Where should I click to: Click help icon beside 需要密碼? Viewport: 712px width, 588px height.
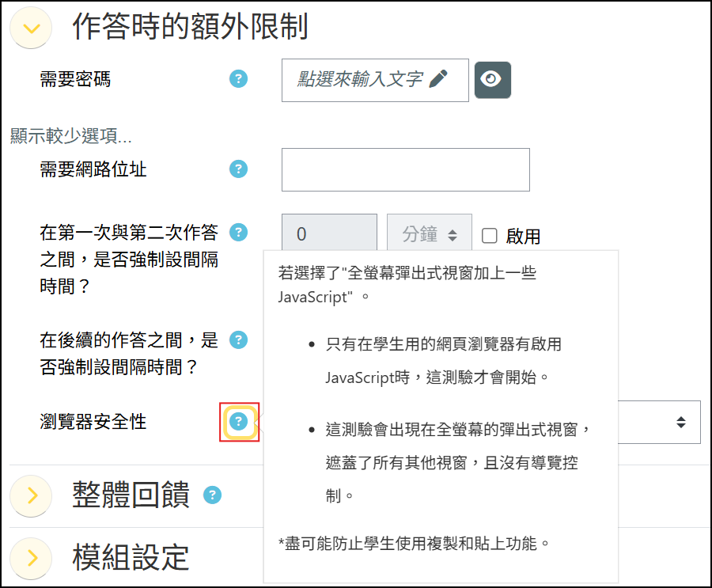tap(238, 79)
